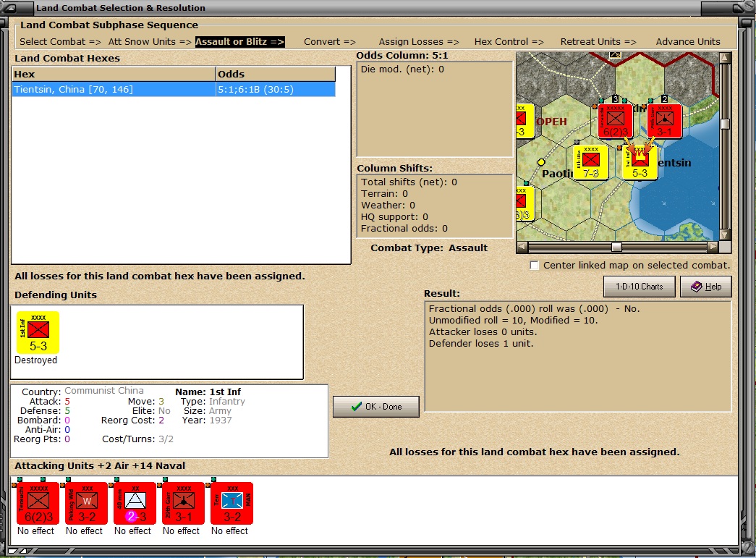Image resolution: width=756 pixels, height=558 pixels.
Task: Click the No effect label under the Terauchi counter
Action: [35, 531]
